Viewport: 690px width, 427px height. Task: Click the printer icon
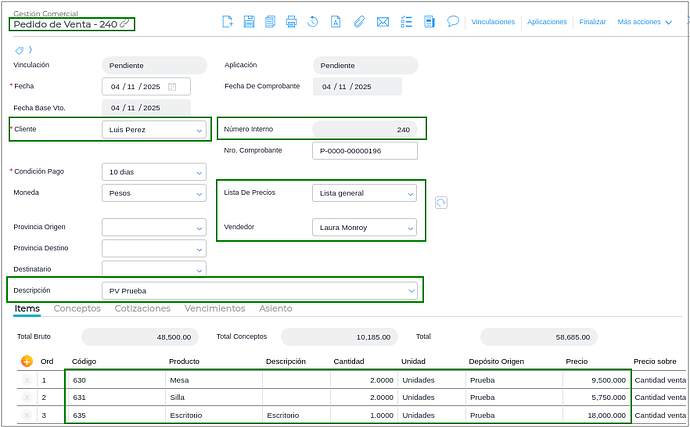pos(291,21)
